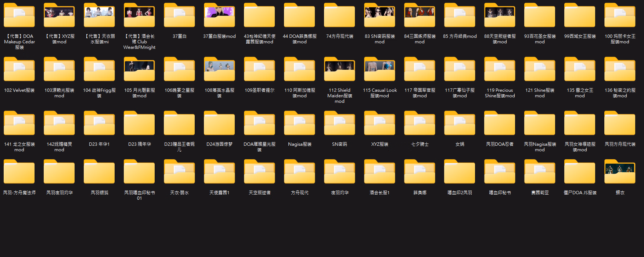
Task: Click the 142妩媚精灵mod label
Action: pos(59,147)
